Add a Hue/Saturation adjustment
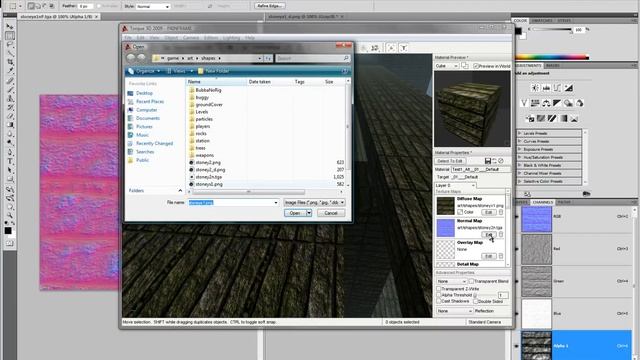Screen dimensions: 640x360 click(535, 103)
